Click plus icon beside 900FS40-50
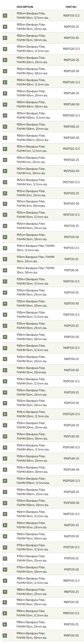The height and width of the screenshot is (644, 84). [x=5, y=104]
